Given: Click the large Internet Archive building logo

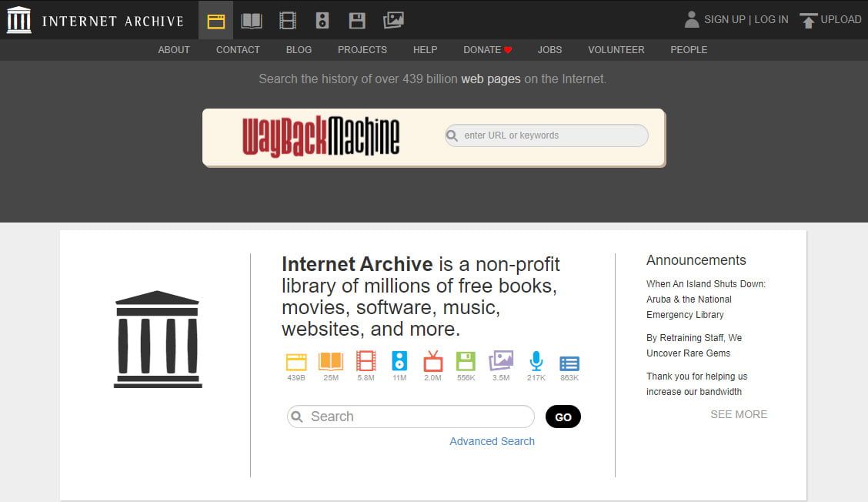Looking at the screenshot, I should tap(158, 339).
